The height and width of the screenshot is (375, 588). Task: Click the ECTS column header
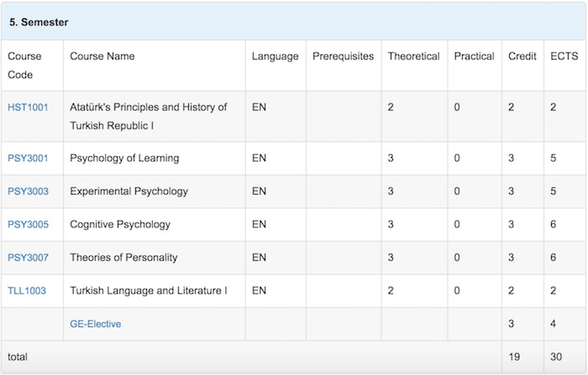pyautogui.click(x=563, y=56)
